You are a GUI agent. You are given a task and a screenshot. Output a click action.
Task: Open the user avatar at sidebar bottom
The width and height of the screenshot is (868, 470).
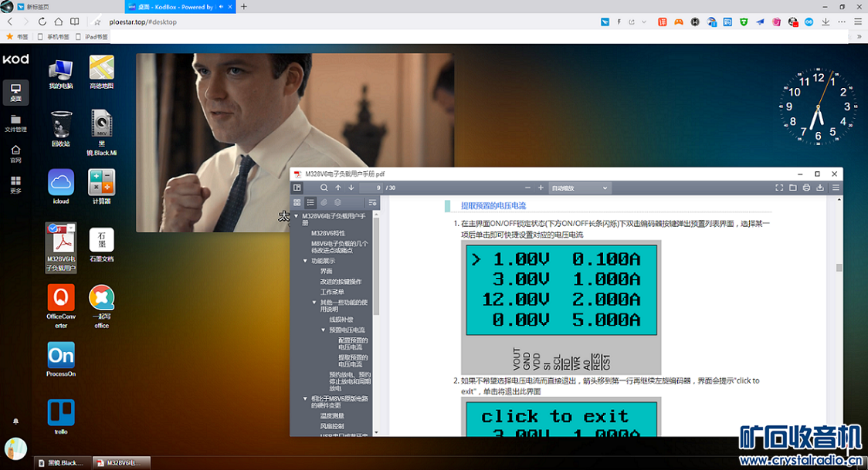click(15, 448)
